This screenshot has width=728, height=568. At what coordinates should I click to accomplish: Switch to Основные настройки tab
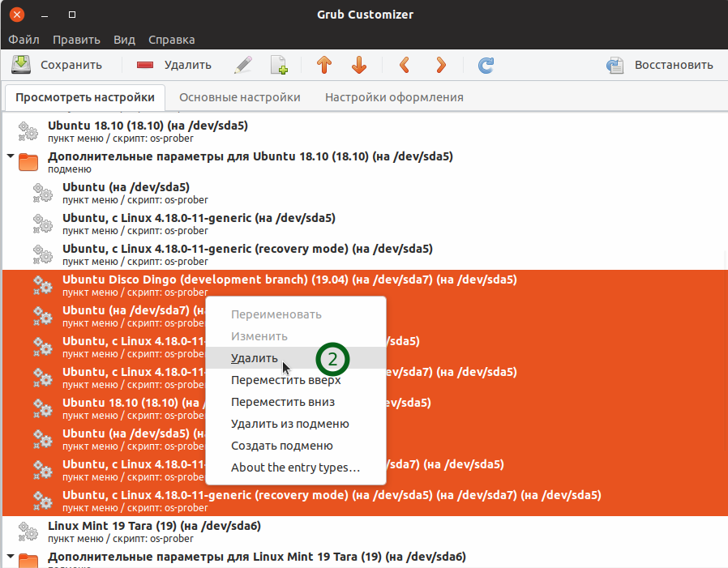click(240, 97)
